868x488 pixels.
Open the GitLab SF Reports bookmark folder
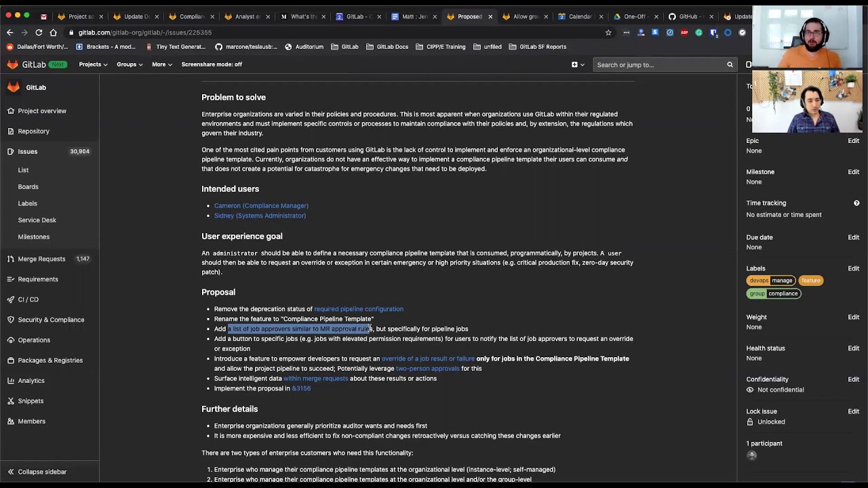tap(538, 47)
